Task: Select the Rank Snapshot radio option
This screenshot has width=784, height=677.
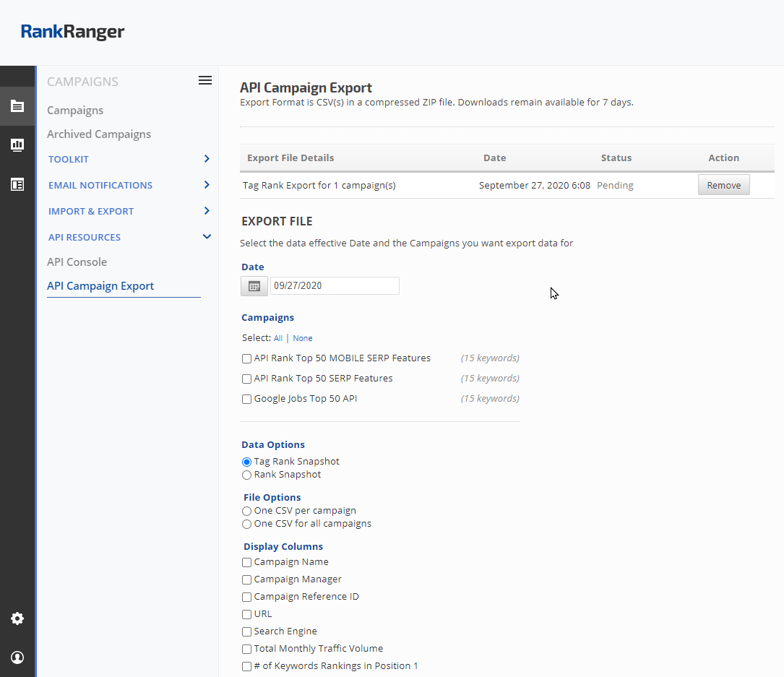Action: click(x=247, y=475)
